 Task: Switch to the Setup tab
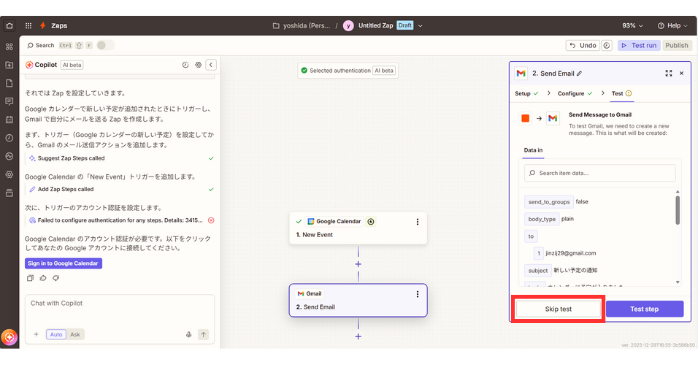click(x=527, y=93)
